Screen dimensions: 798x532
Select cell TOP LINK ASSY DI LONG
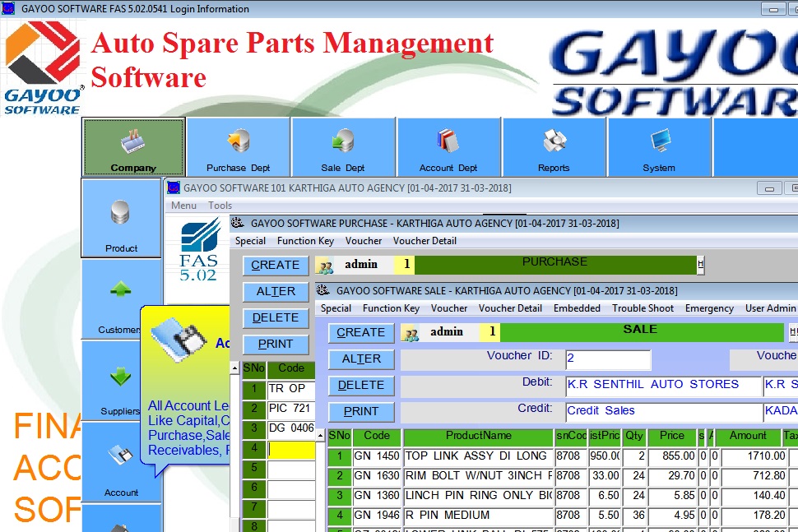click(479, 456)
